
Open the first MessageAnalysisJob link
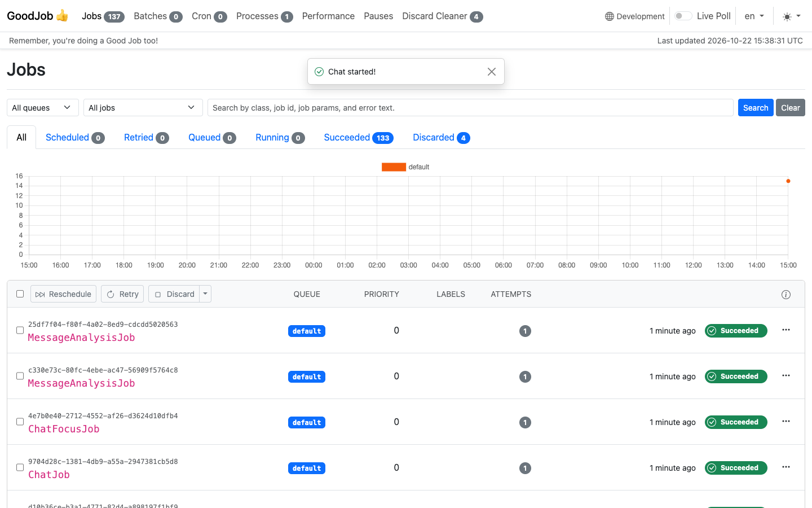(81, 338)
